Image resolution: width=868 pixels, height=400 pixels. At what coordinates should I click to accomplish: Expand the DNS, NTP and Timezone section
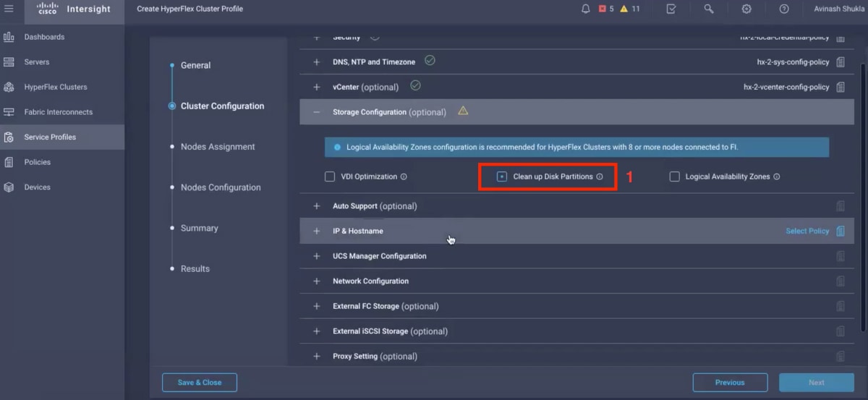point(317,62)
